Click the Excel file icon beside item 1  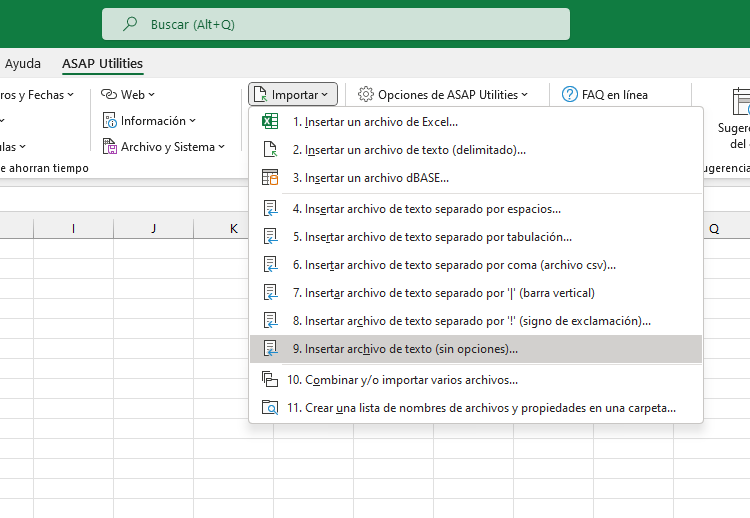pos(270,121)
